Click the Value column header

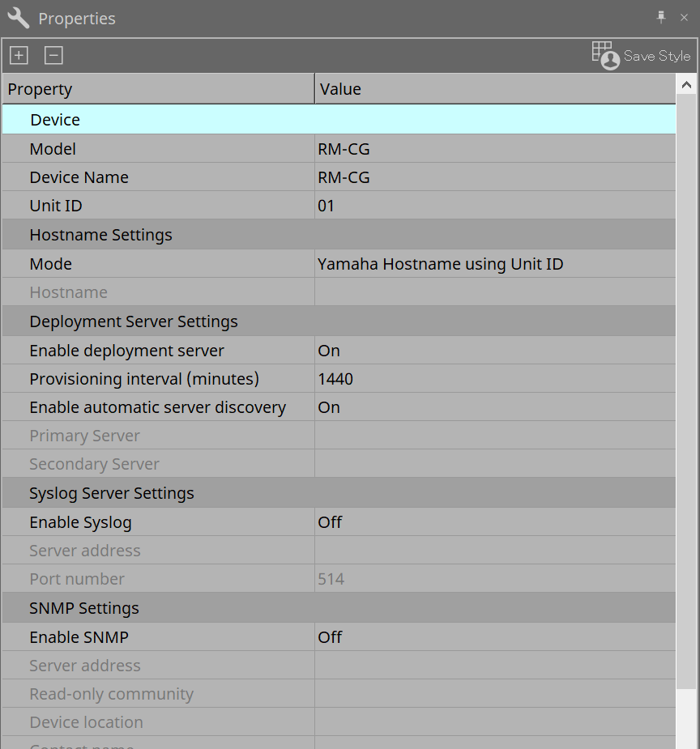point(494,89)
